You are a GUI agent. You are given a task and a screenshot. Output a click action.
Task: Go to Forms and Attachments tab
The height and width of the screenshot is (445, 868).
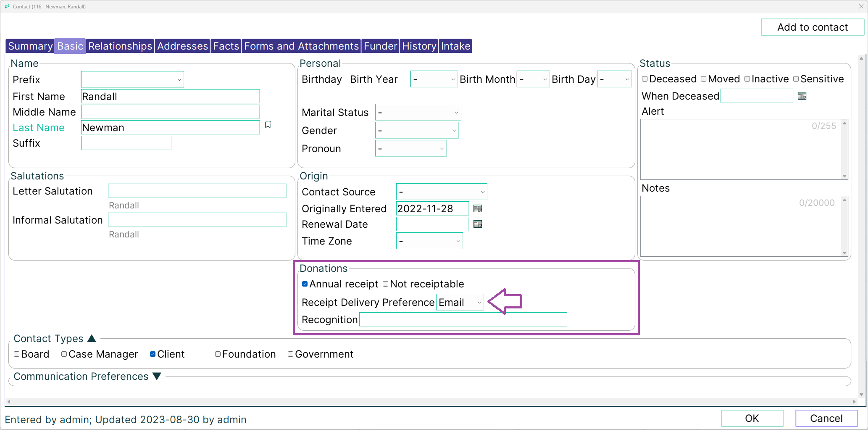pos(301,46)
